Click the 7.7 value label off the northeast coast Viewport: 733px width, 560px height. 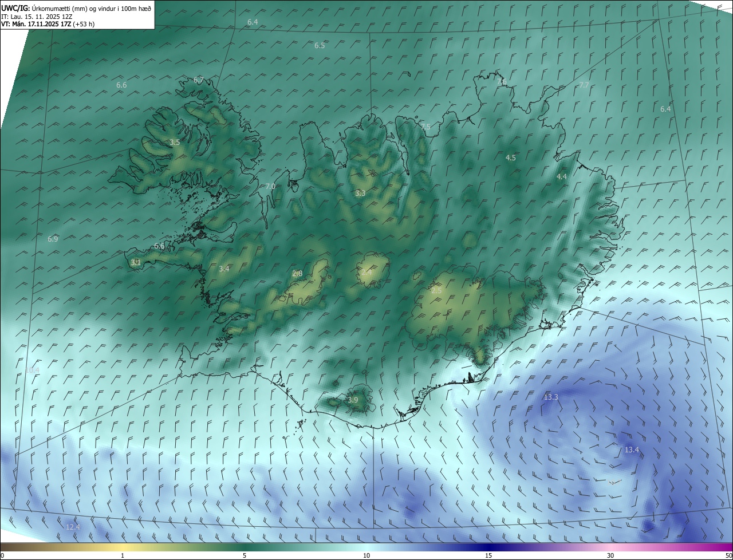584,85
